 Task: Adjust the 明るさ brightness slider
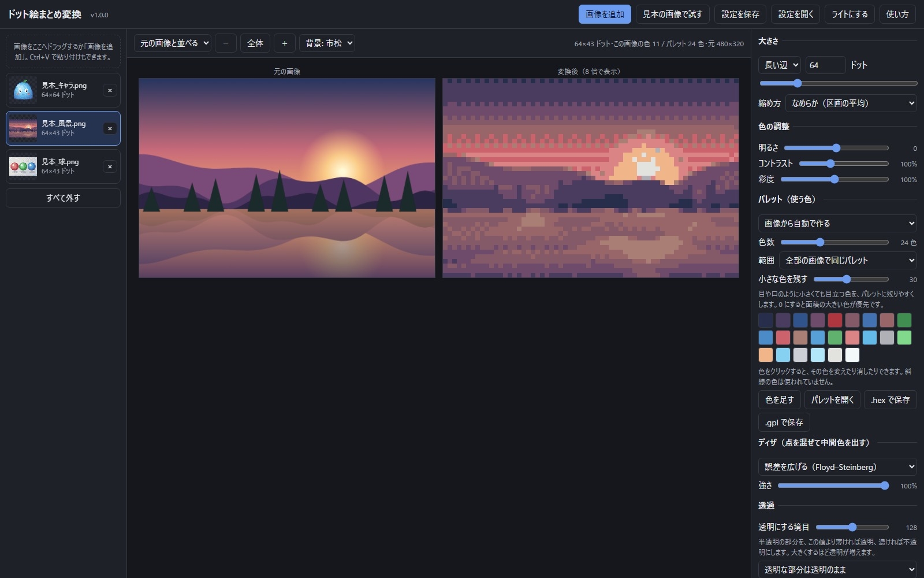836,148
